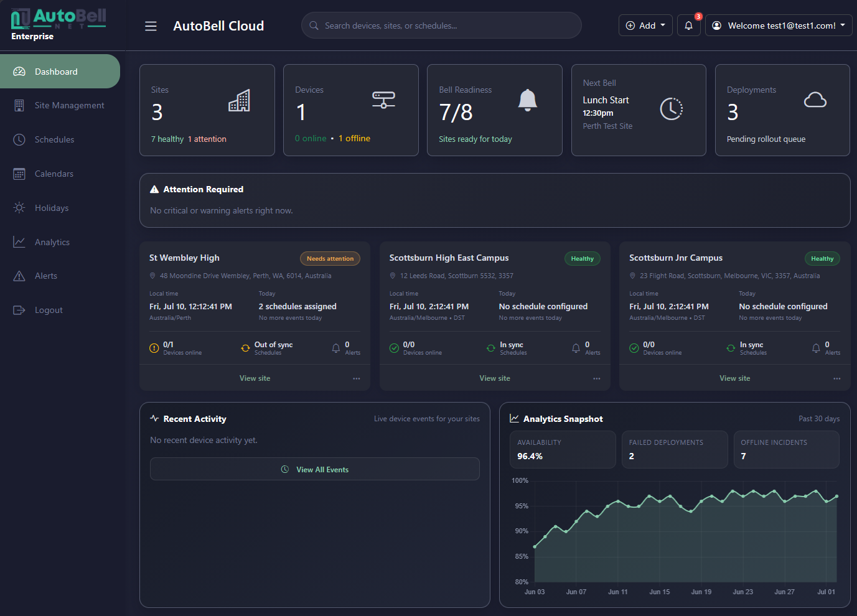
Task: Click the Scottsburn Jnr Campus location pin icon
Action: point(632,276)
